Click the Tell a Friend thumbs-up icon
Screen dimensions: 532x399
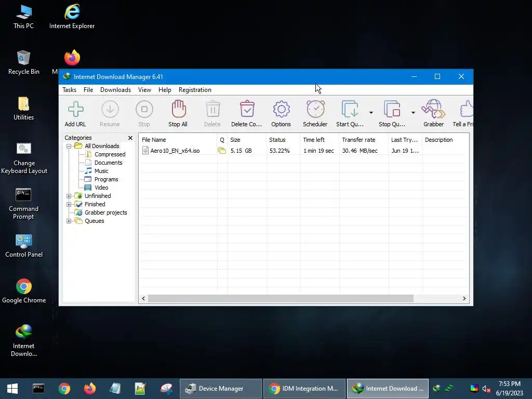tap(467, 109)
